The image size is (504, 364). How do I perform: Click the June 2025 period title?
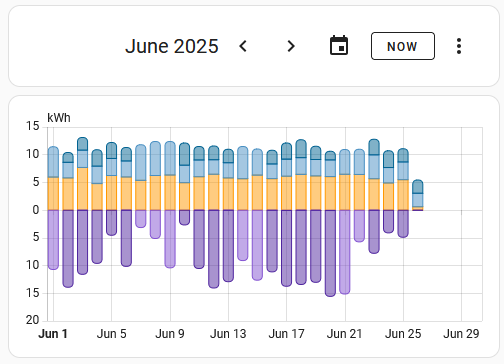click(x=172, y=46)
